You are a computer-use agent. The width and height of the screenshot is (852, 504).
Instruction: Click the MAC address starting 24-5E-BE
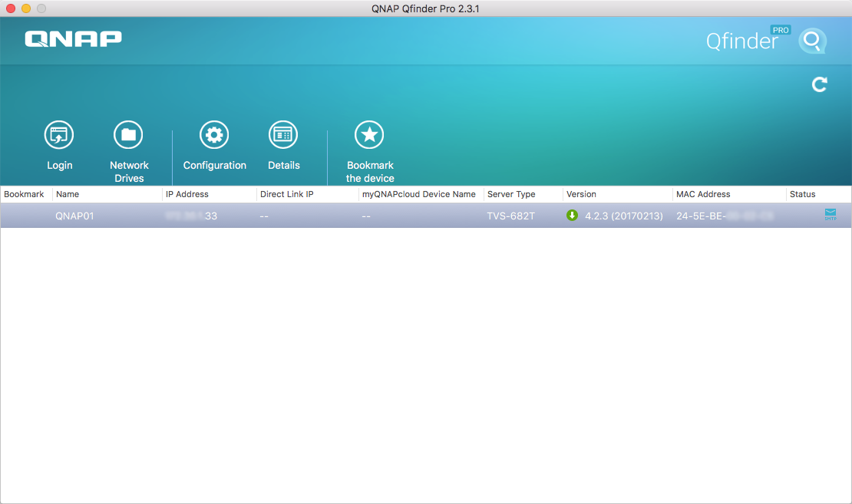click(725, 216)
